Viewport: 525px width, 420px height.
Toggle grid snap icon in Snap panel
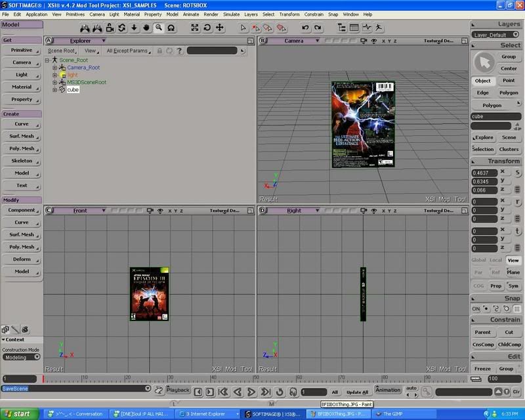coord(517,309)
